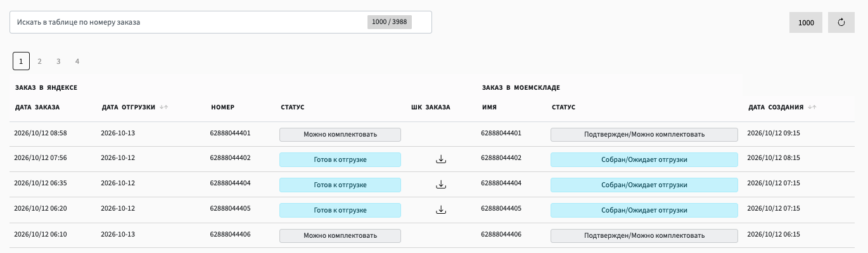Select MoySklad name 62888044406
Viewport: 868px width, 253px height.
(x=501, y=235)
